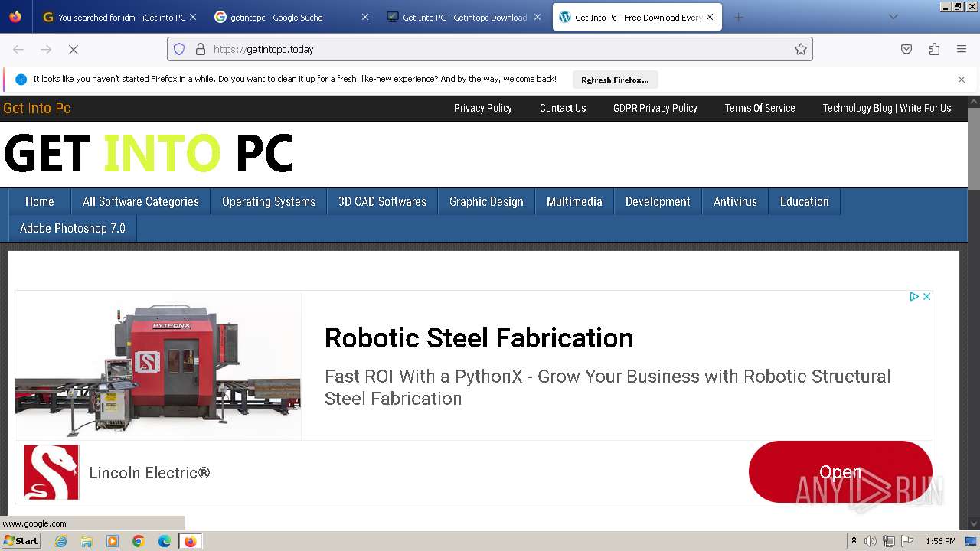Click the red Open ad button
Viewport: 980px width, 551px height.
840,472
